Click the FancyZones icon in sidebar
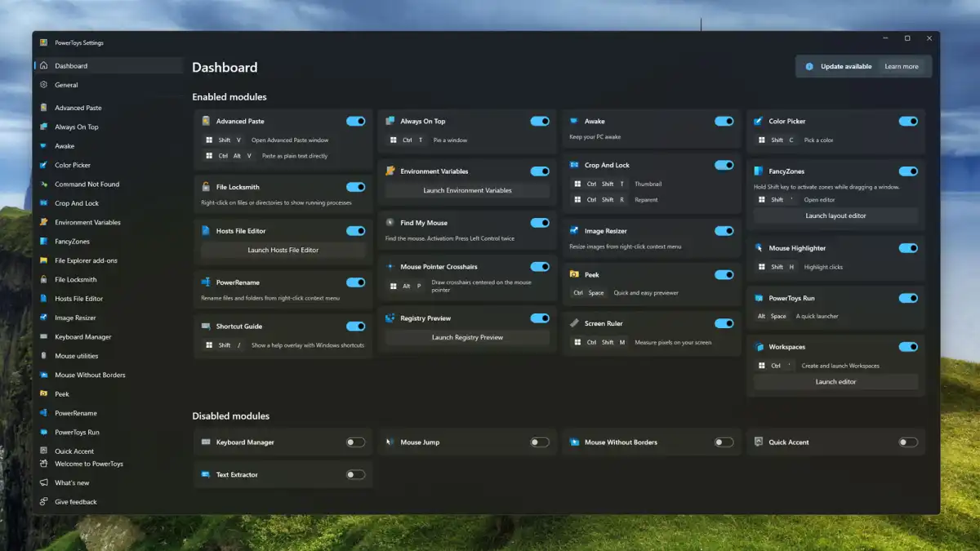Viewport: 980px width, 551px height. (x=44, y=242)
